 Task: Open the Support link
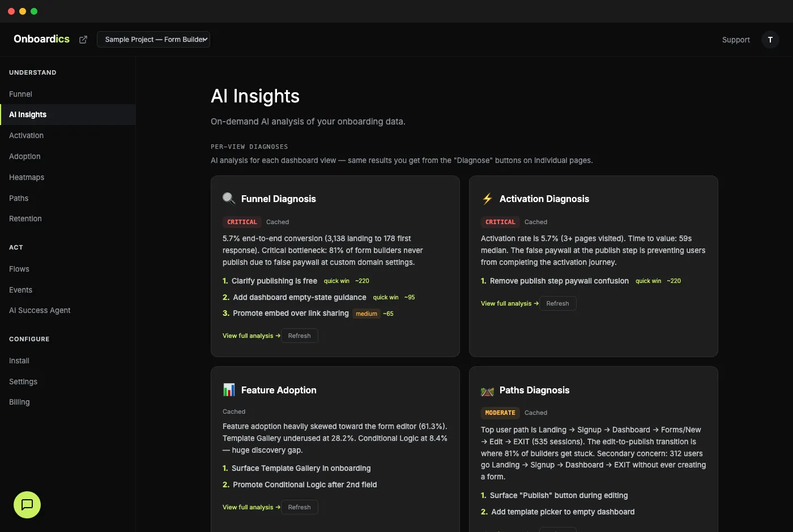pos(735,40)
